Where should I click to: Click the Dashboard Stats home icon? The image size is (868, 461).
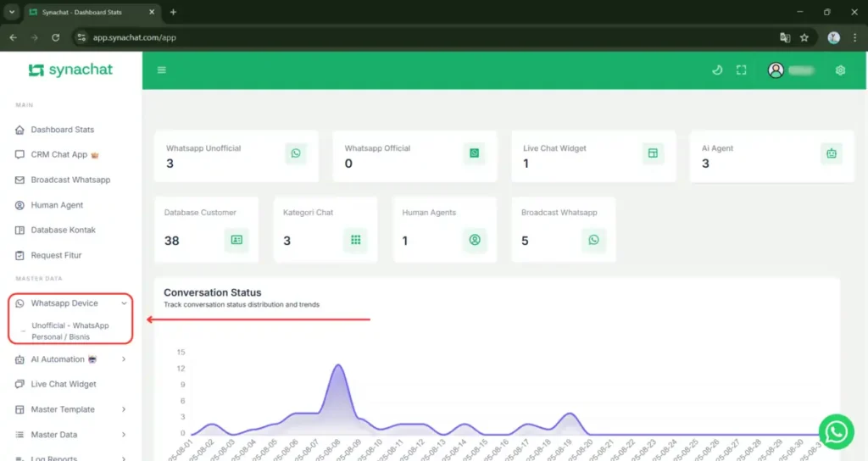click(20, 130)
